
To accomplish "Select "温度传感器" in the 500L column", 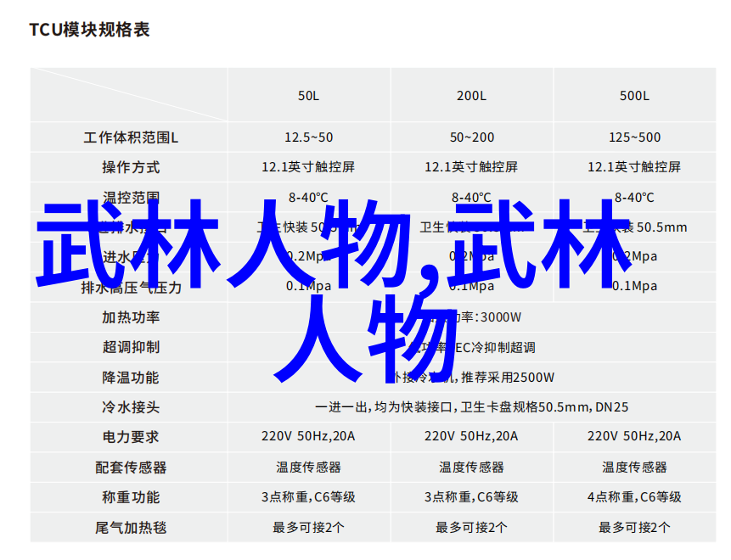I will click(634, 468).
